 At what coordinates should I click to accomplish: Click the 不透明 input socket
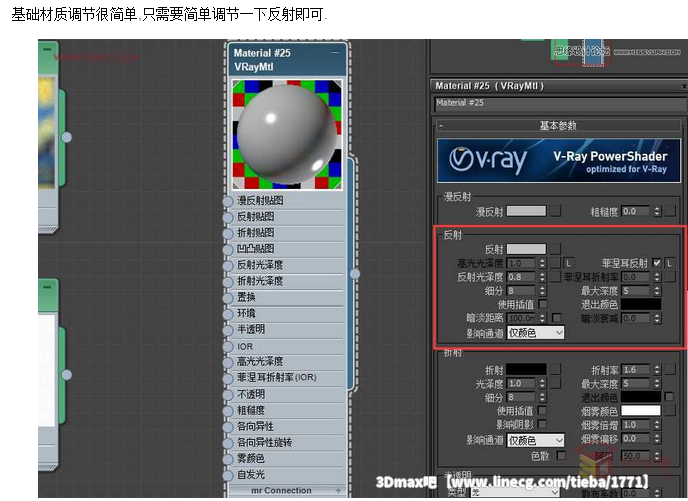[x=228, y=395]
